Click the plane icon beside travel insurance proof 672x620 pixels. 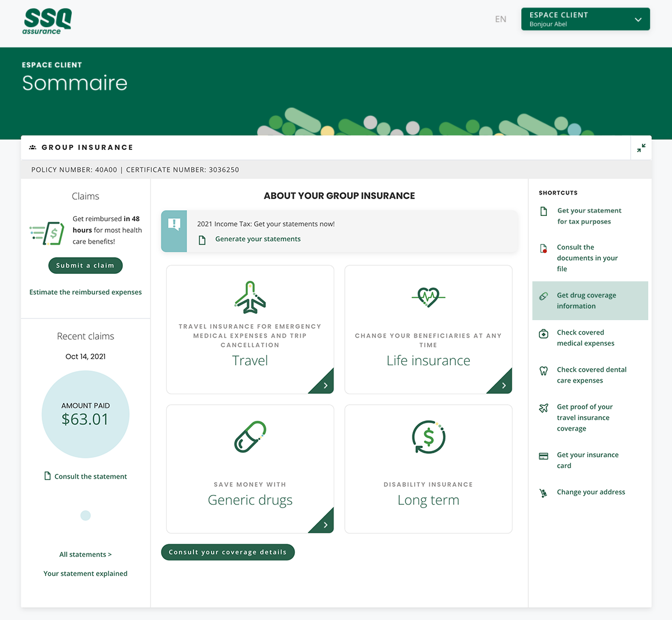(543, 408)
